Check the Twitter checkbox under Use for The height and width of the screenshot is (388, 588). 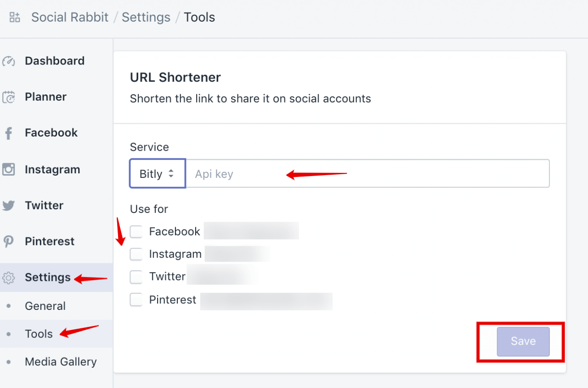point(136,277)
